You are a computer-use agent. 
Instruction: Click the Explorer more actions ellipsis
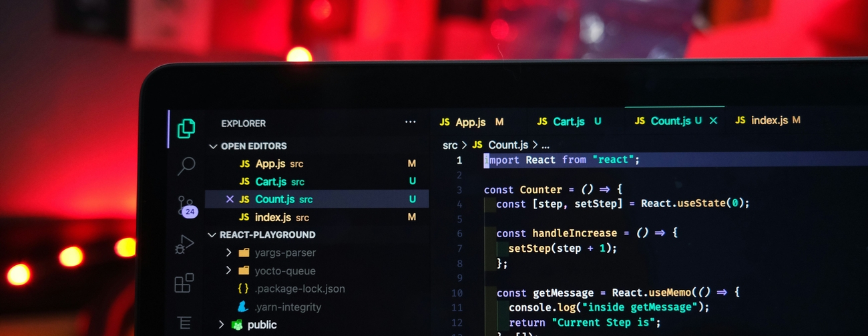pyautogui.click(x=410, y=122)
